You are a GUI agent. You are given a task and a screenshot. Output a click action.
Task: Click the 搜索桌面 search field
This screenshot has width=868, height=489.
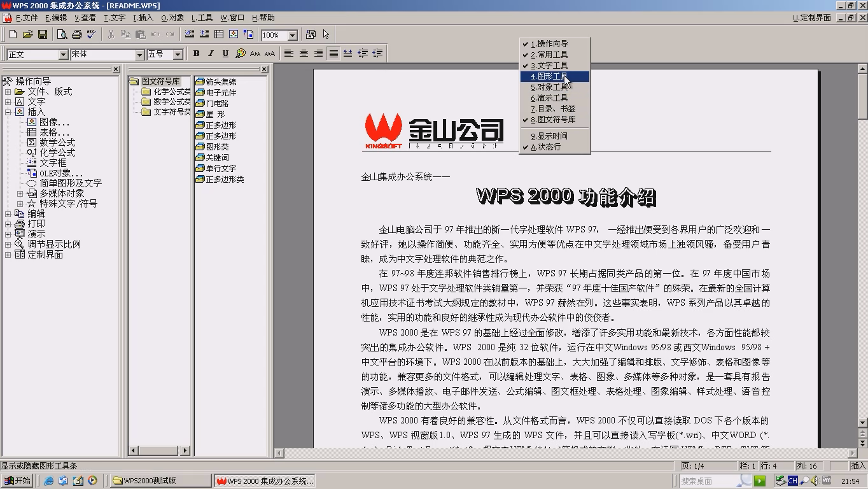point(716,481)
